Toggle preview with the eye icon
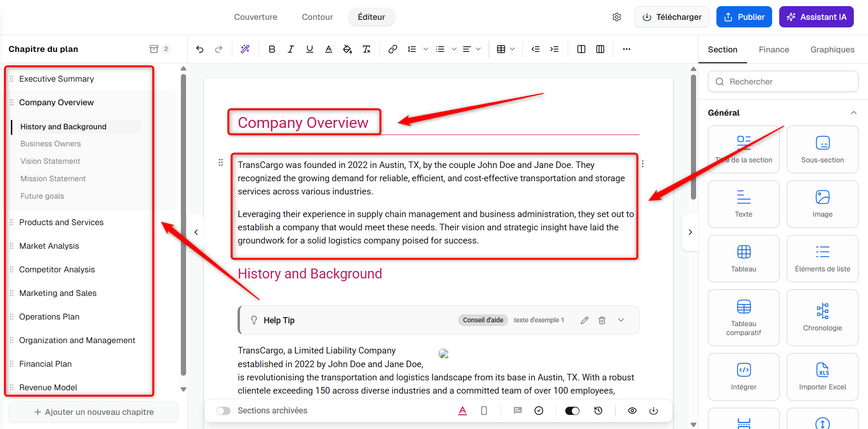Screen dimensions: 868x429 pyautogui.click(x=632, y=411)
